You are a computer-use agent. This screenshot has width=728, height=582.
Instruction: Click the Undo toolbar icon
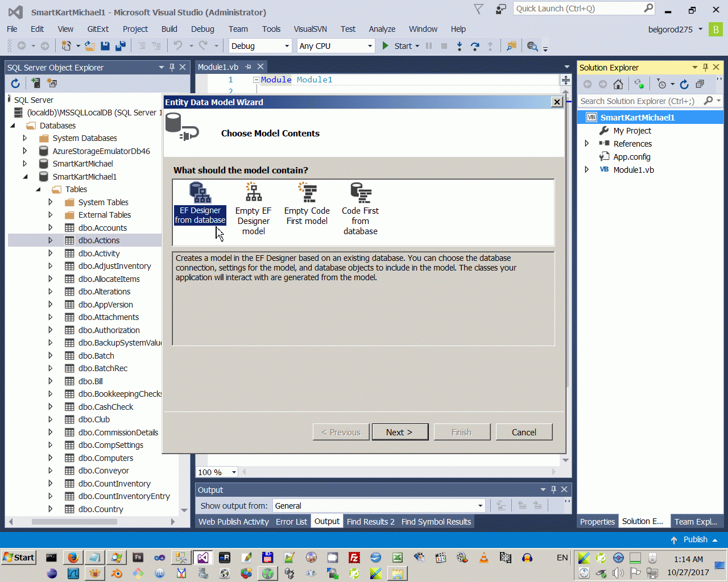[178, 46]
